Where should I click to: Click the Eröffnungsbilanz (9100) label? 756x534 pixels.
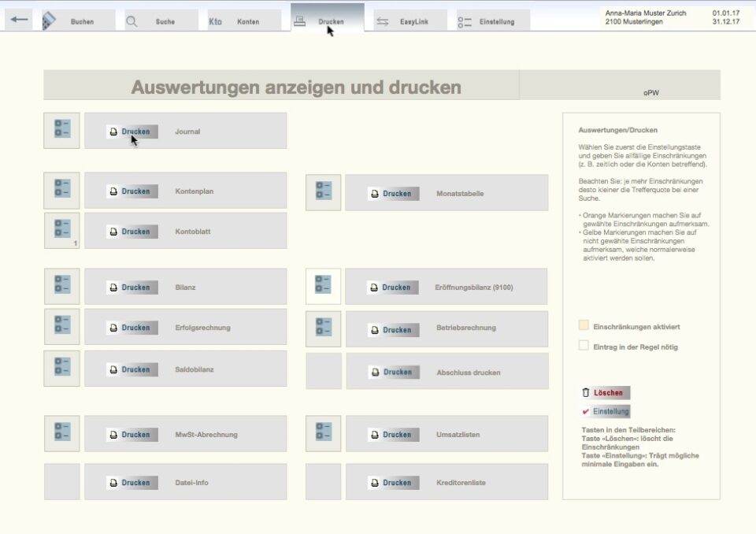(x=474, y=287)
